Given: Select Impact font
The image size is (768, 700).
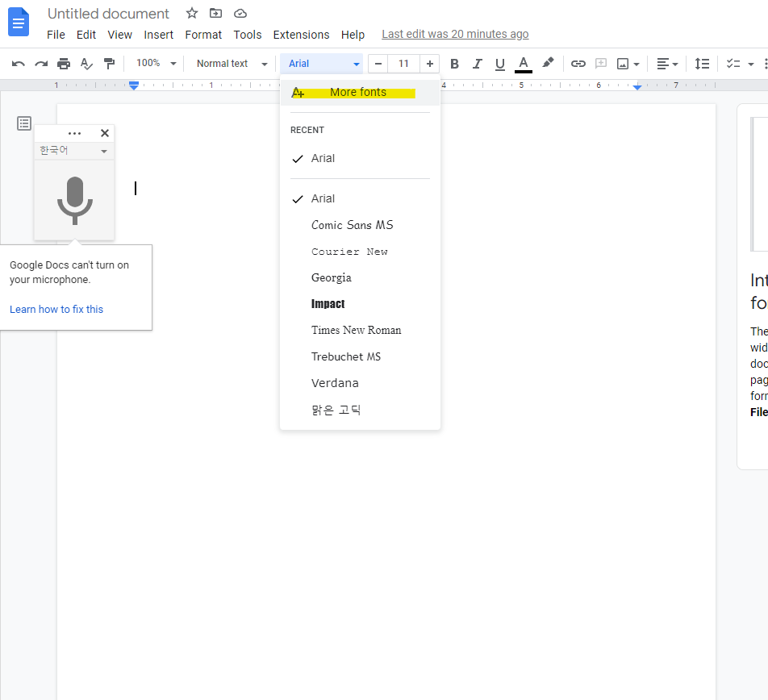Looking at the screenshot, I should tap(360, 304).
